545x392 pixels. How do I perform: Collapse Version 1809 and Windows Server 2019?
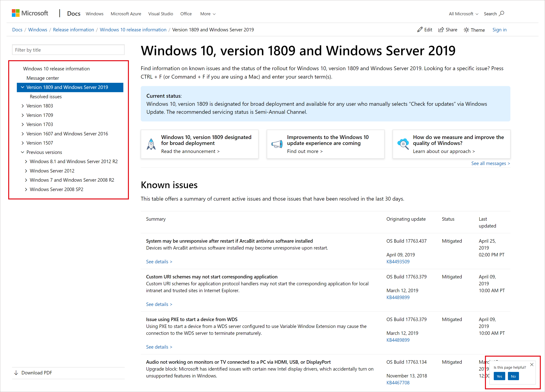point(23,87)
